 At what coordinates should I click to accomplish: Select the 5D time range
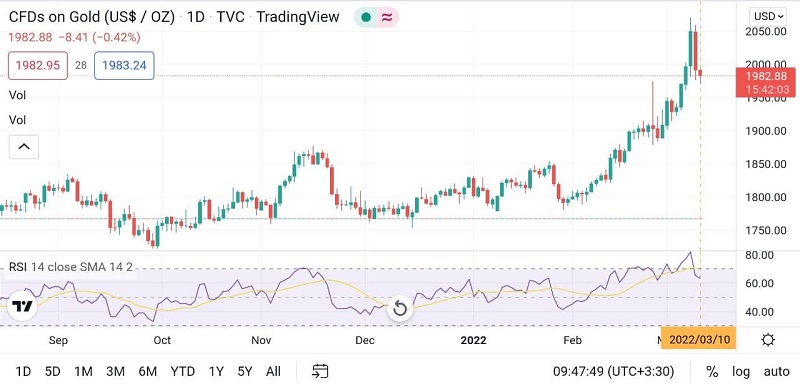click(53, 372)
